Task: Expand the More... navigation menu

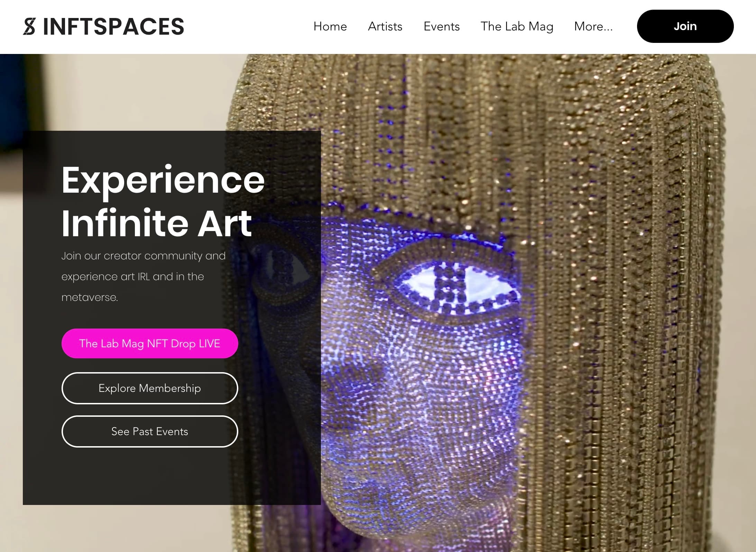Action: point(593,26)
